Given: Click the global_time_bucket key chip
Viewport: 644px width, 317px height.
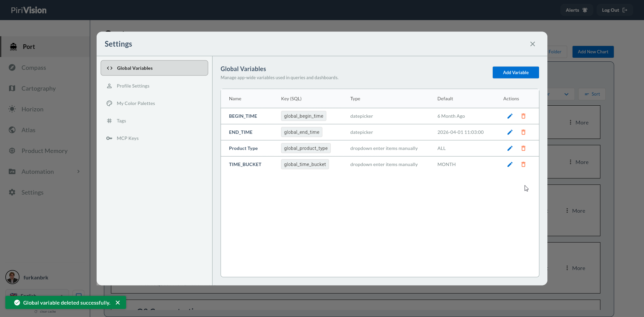Looking at the screenshot, I should pyautogui.click(x=305, y=164).
